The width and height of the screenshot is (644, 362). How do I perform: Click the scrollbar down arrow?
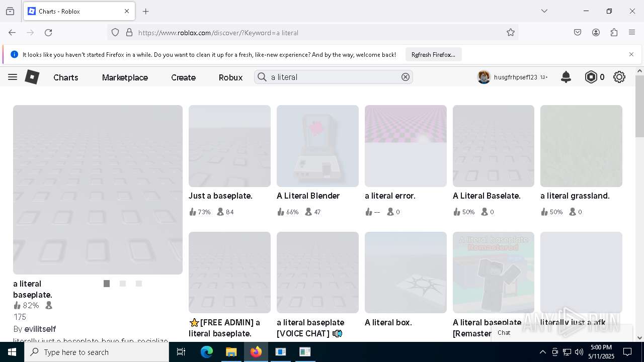click(639, 338)
